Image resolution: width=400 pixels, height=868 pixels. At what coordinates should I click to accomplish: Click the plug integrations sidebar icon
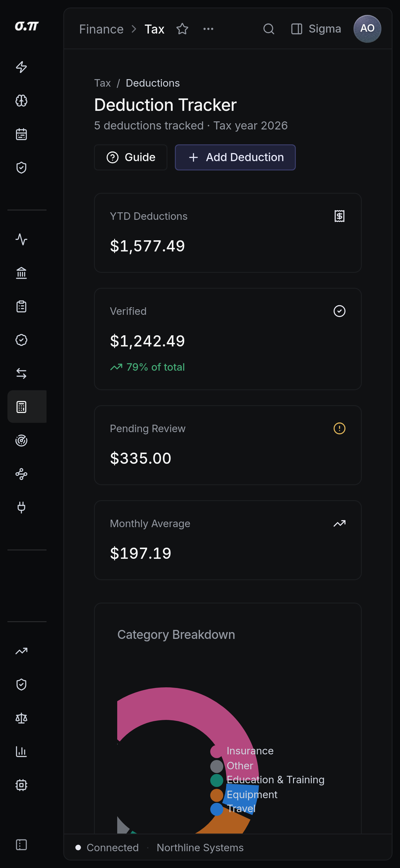coord(21,508)
